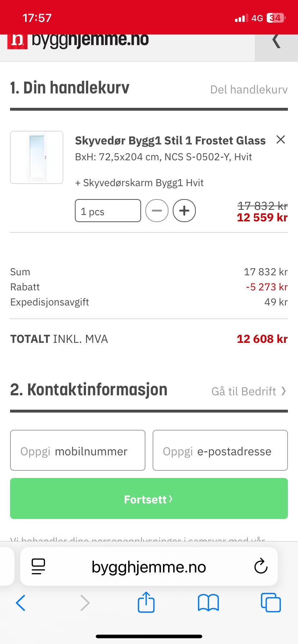Open Safari page settings menu icon
Image resolution: width=298 pixels, height=644 pixels.
pyautogui.click(x=39, y=567)
